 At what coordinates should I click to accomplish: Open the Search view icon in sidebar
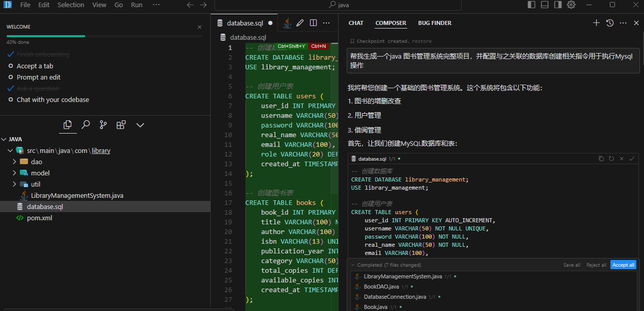(x=86, y=124)
